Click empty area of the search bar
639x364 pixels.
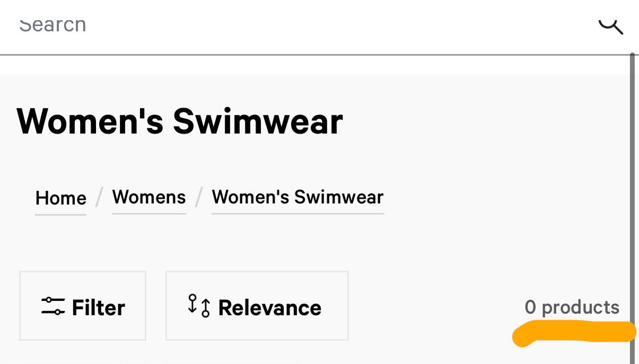click(x=339, y=26)
